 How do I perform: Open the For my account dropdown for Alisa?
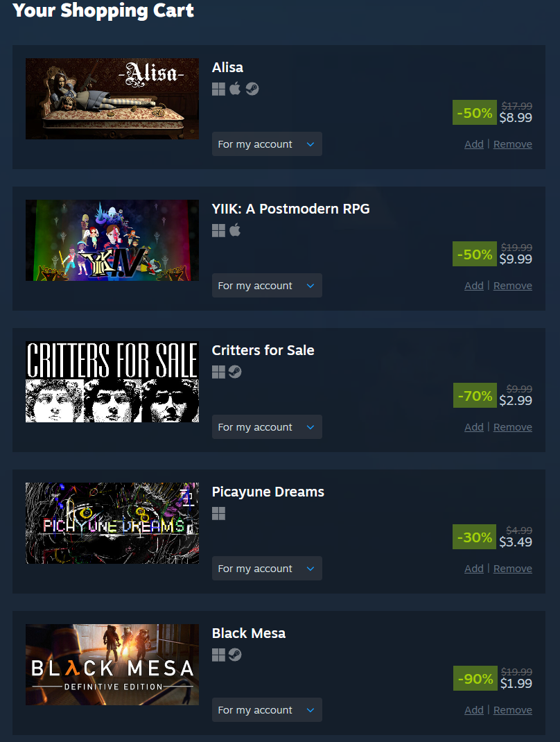pyautogui.click(x=267, y=144)
